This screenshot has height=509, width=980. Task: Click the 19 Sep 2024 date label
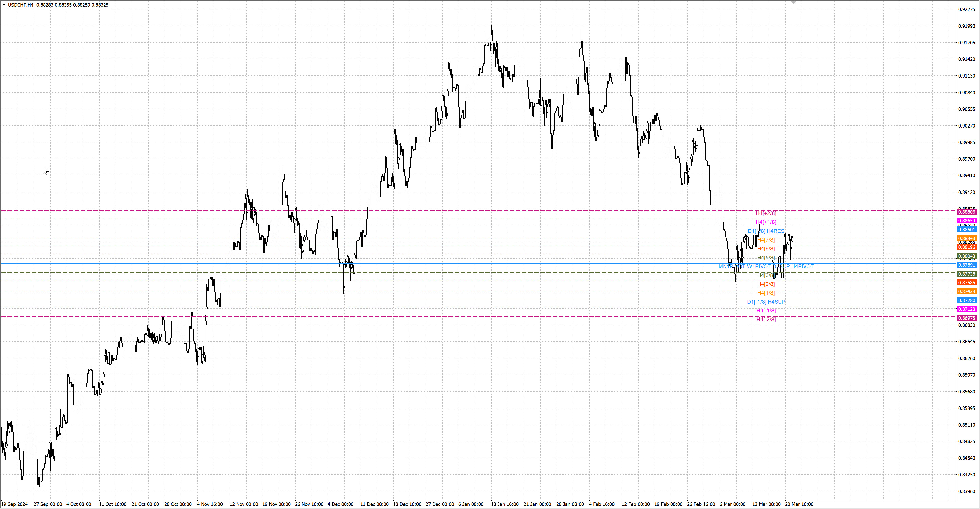15,504
